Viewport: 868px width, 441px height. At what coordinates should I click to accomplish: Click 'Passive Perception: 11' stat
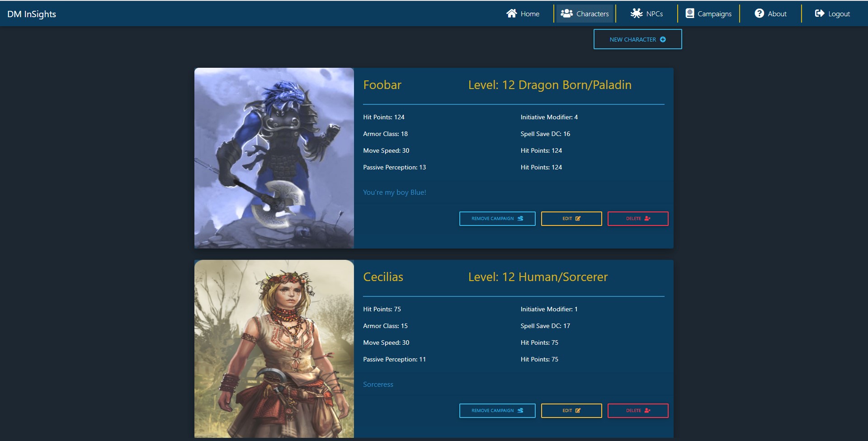click(395, 360)
